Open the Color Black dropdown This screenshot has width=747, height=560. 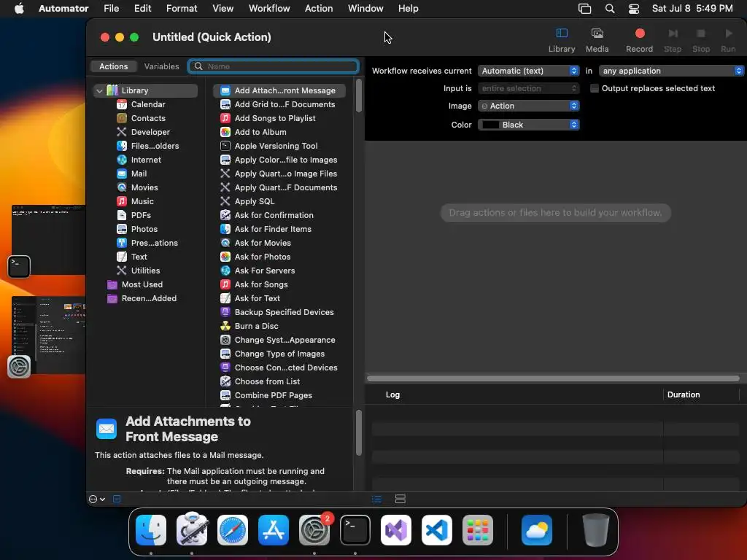528,125
